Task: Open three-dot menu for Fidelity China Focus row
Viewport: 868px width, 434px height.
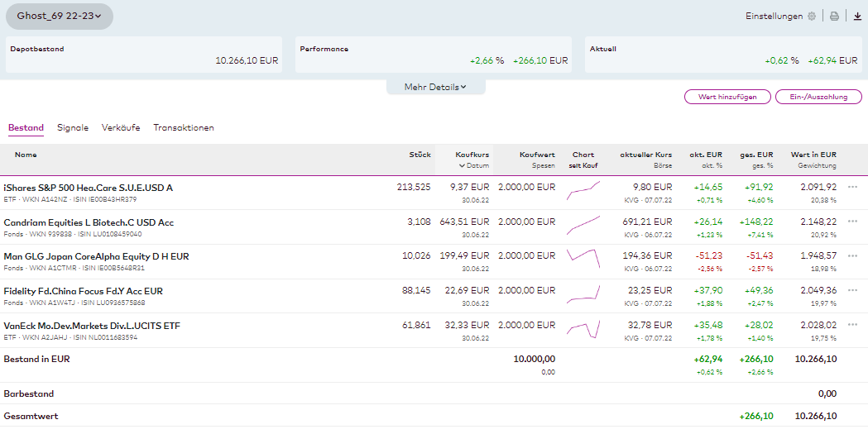Action: 852,291
